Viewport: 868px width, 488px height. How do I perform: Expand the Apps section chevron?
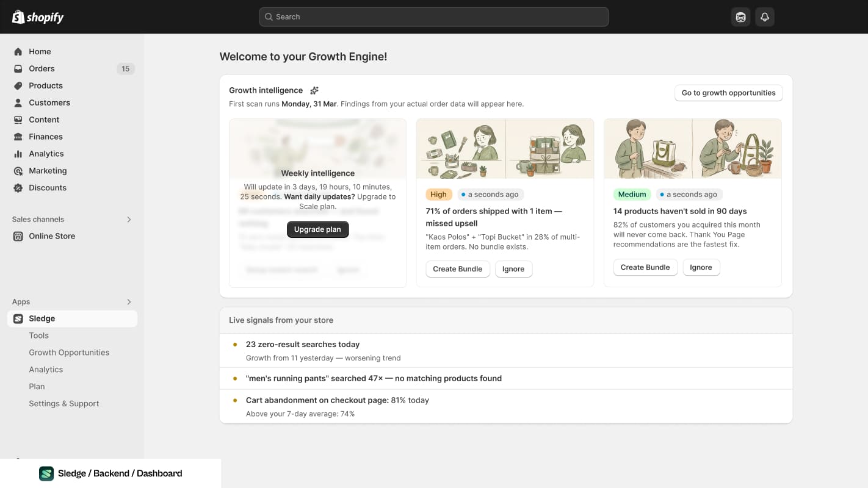click(129, 302)
